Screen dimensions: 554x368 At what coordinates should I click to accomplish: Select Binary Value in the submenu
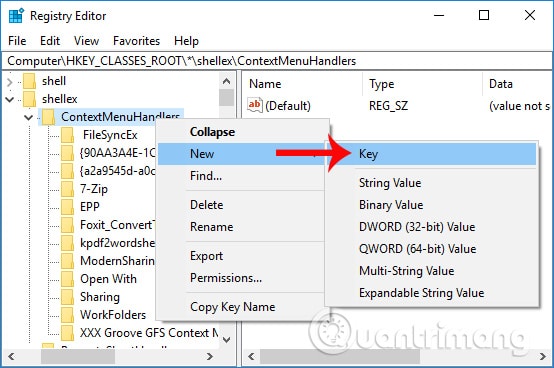(x=432, y=205)
